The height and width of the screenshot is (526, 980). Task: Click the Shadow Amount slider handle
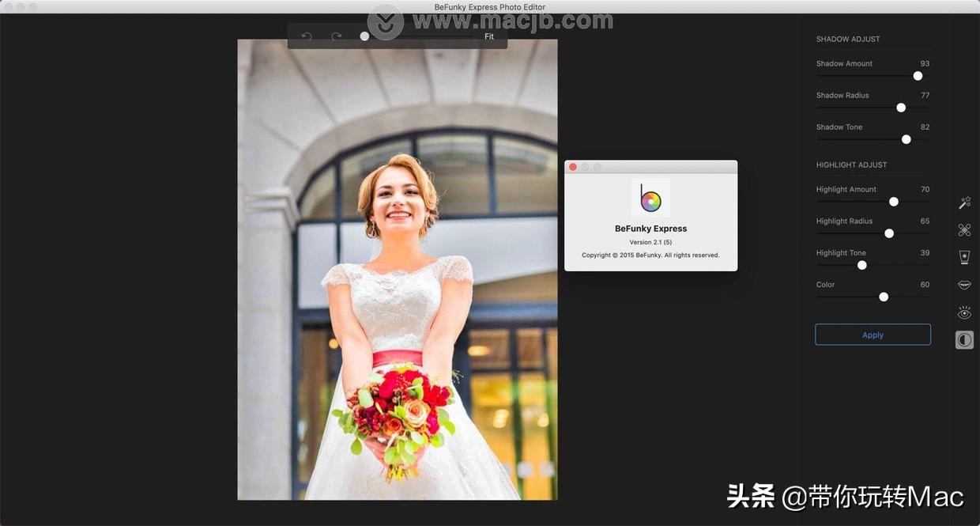point(918,76)
